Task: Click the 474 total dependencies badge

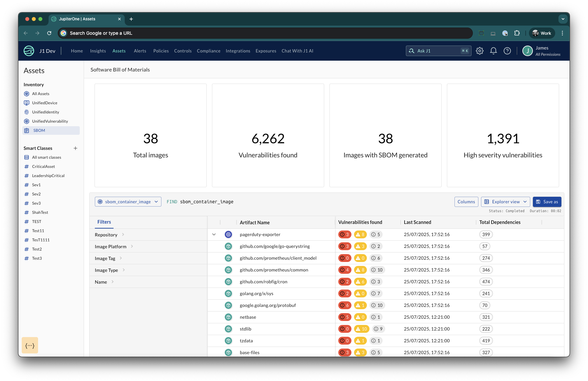Action: 486,282
